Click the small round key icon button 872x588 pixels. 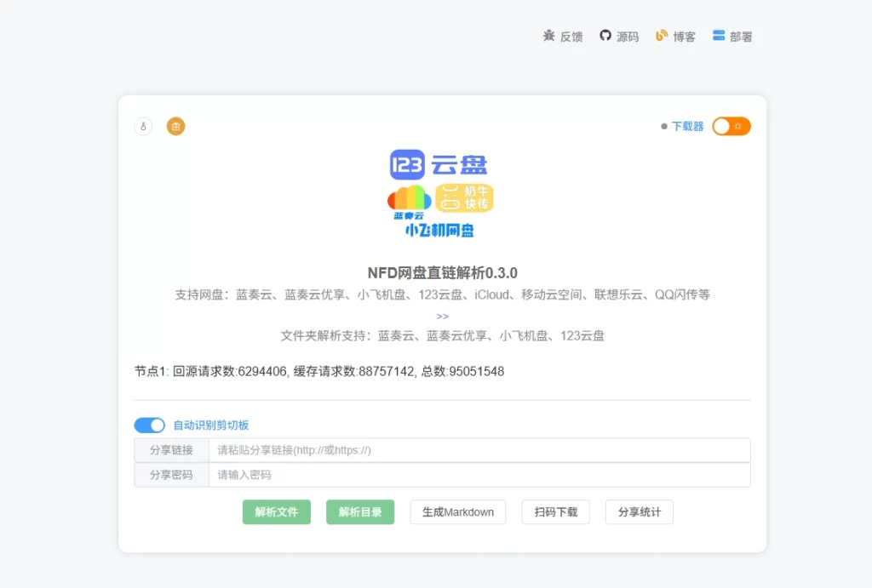click(x=143, y=126)
